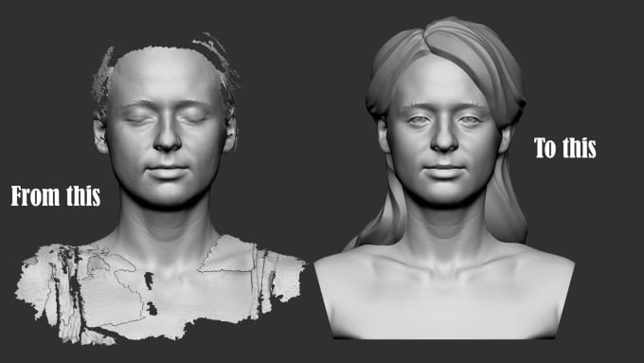Image resolution: width=644 pixels, height=363 pixels.
Task: Click the "From this" caption text
Action: 56,195
